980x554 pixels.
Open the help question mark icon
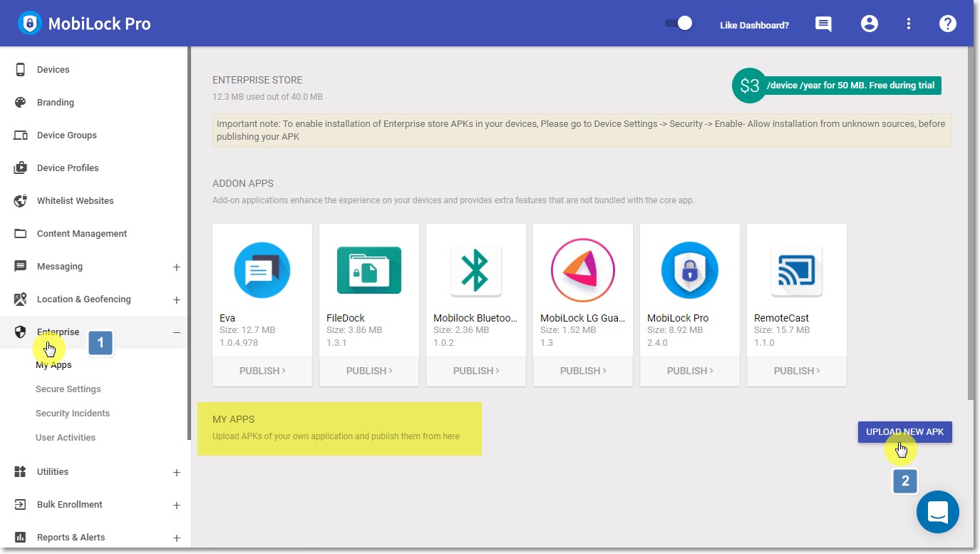pyautogui.click(x=947, y=24)
